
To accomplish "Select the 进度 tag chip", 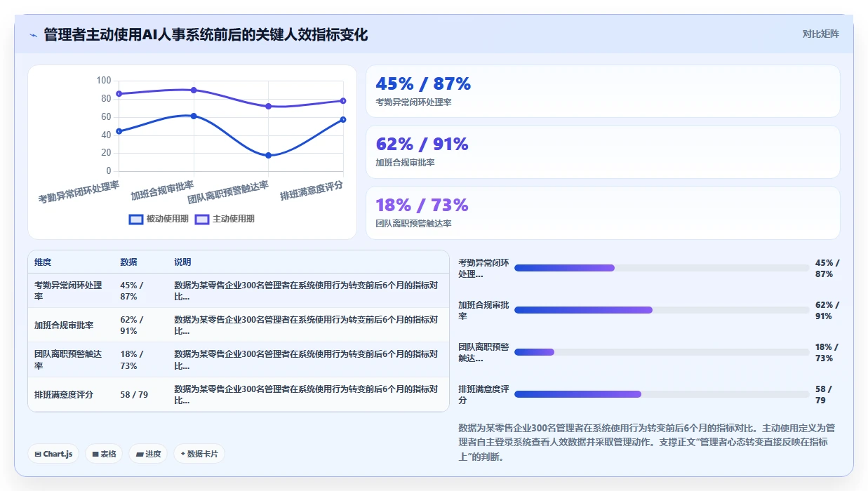I will [148, 454].
